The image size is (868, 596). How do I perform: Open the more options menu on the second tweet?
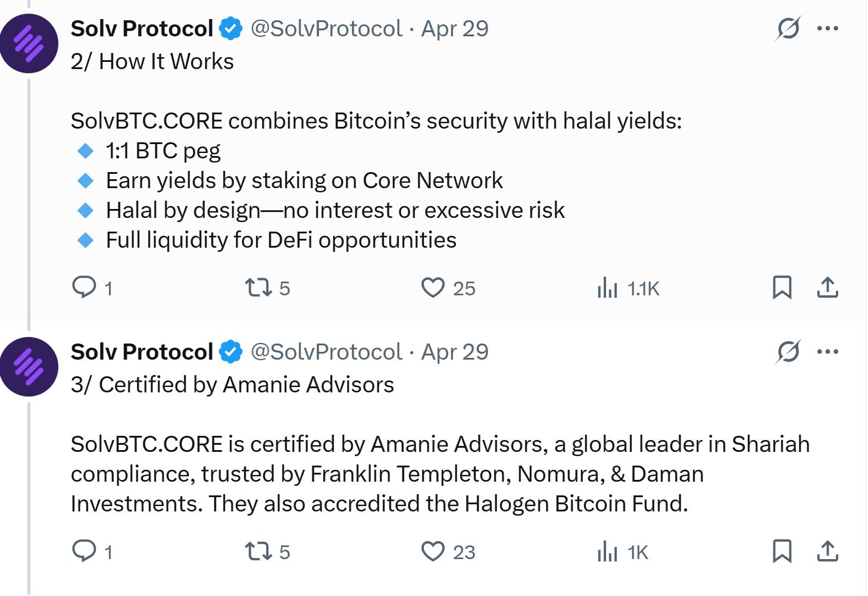(829, 351)
